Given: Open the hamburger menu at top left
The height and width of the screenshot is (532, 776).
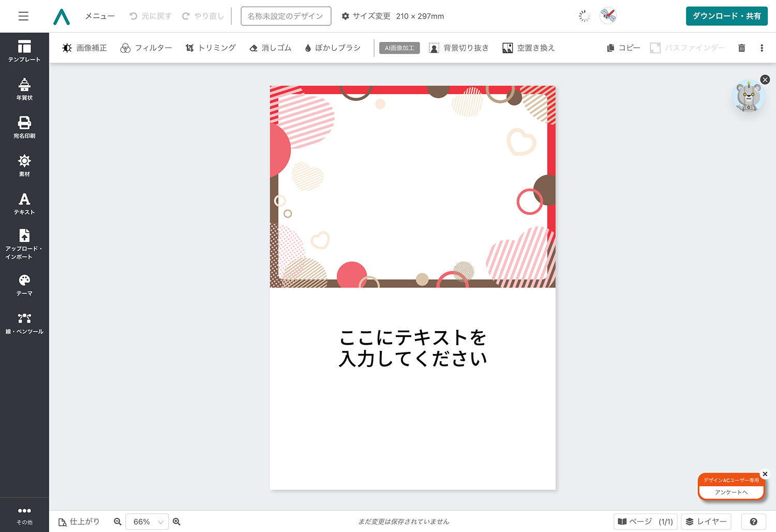Looking at the screenshot, I should pyautogui.click(x=23, y=16).
